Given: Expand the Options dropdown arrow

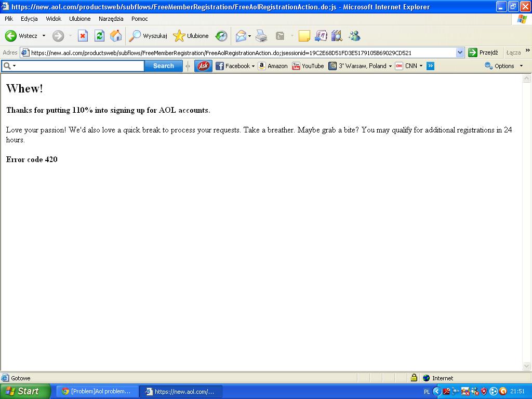Looking at the screenshot, I should point(522,66).
